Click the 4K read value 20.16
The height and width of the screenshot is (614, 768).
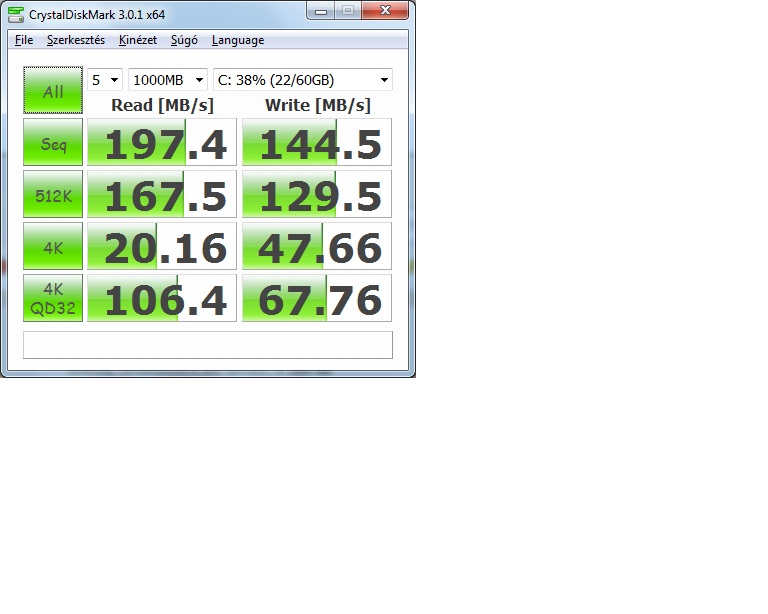162,246
